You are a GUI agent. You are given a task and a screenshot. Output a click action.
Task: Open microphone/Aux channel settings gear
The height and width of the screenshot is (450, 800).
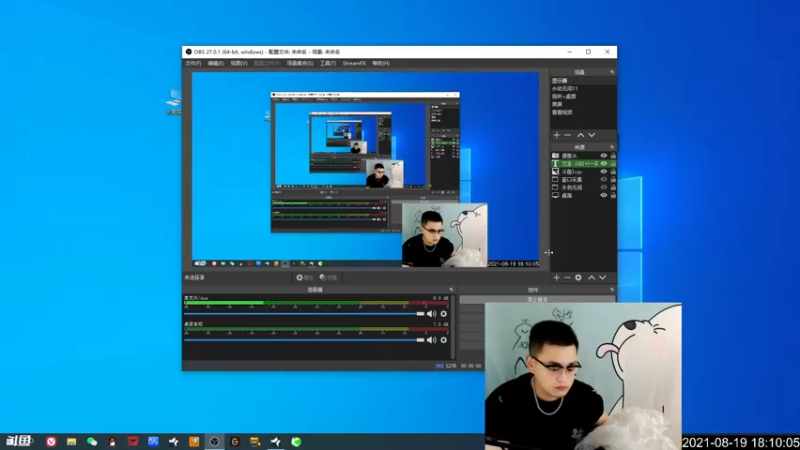pos(444,314)
